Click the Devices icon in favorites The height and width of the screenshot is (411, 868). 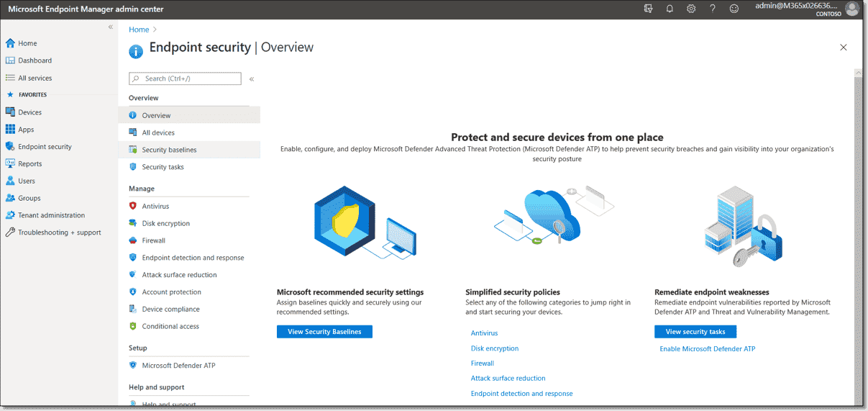(10, 112)
